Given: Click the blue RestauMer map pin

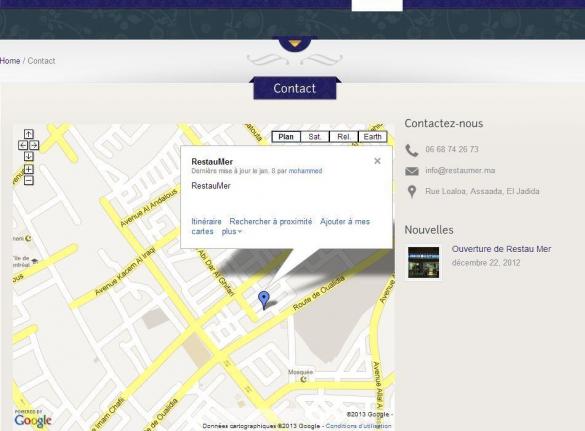Looking at the screenshot, I should click(264, 300).
